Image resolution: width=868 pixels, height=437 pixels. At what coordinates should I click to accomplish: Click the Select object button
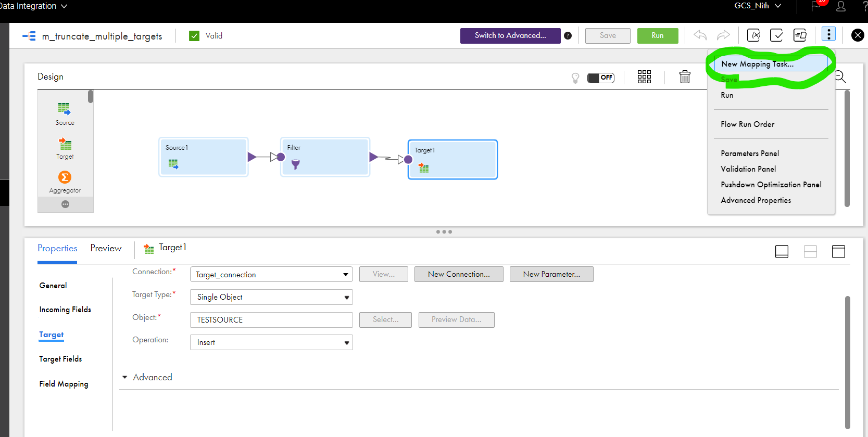coord(385,319)
